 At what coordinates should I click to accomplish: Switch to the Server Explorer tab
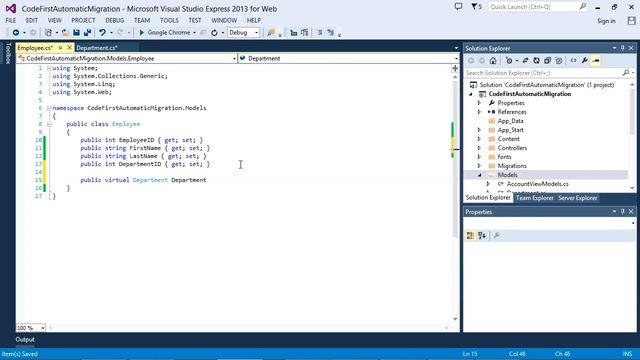(578, 198)
